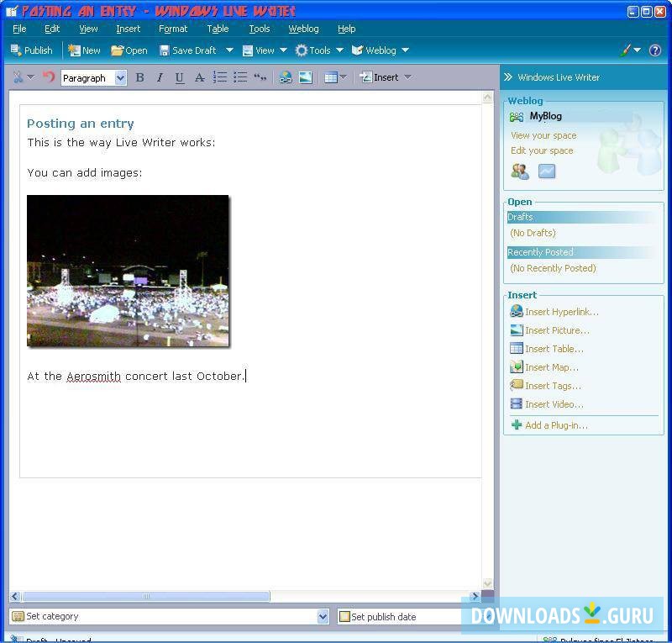
Task: Open the Tools menu
Action: click(260, 29)
